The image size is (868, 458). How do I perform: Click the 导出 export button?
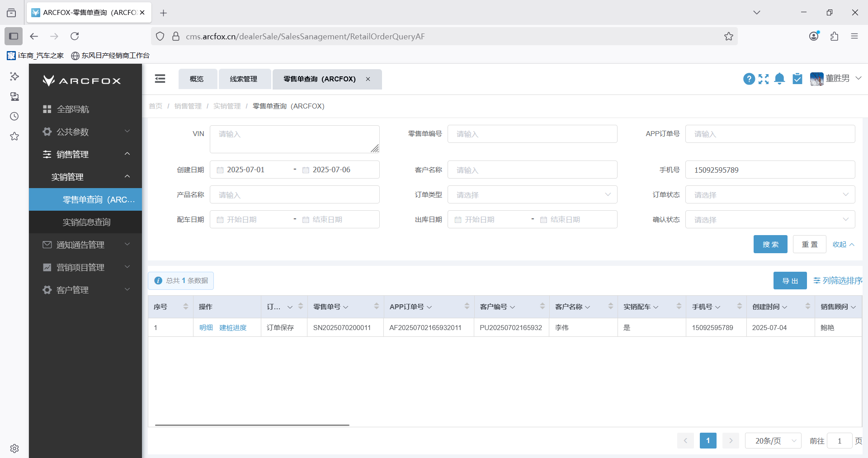click(x=790, y=281)
